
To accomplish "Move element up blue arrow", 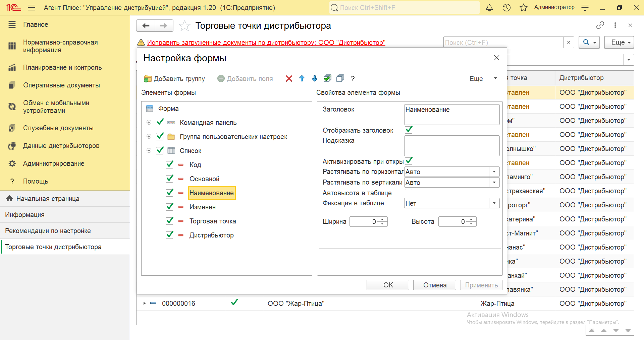I will click(x=302, y=78).
